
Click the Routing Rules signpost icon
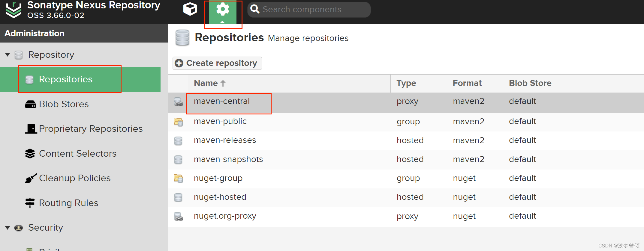[30, 203]
